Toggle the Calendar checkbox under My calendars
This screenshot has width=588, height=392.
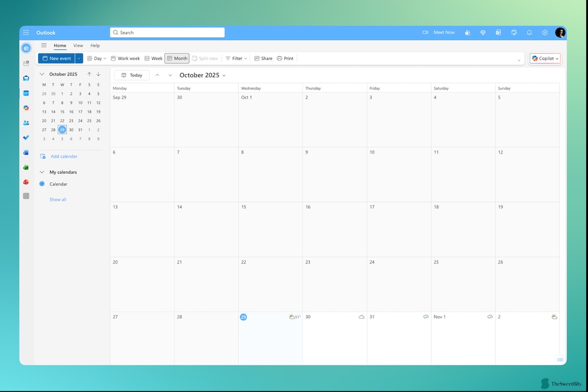tap(42, 184)
